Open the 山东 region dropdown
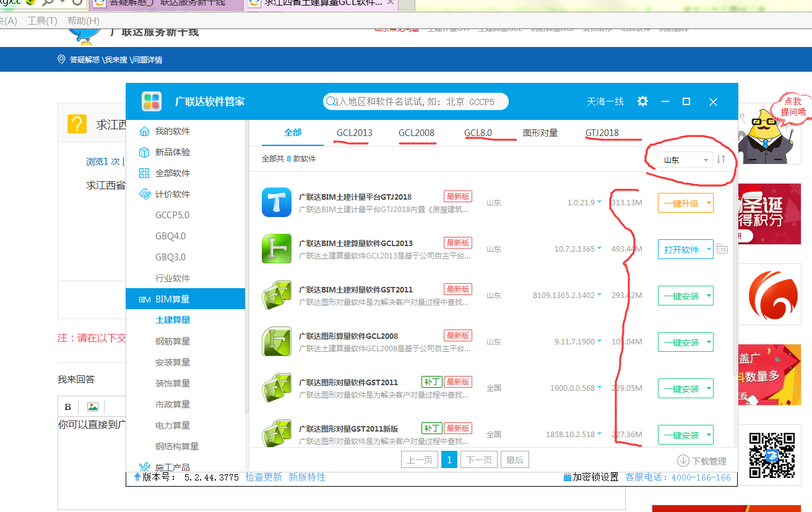 click(x=685, y=160)
